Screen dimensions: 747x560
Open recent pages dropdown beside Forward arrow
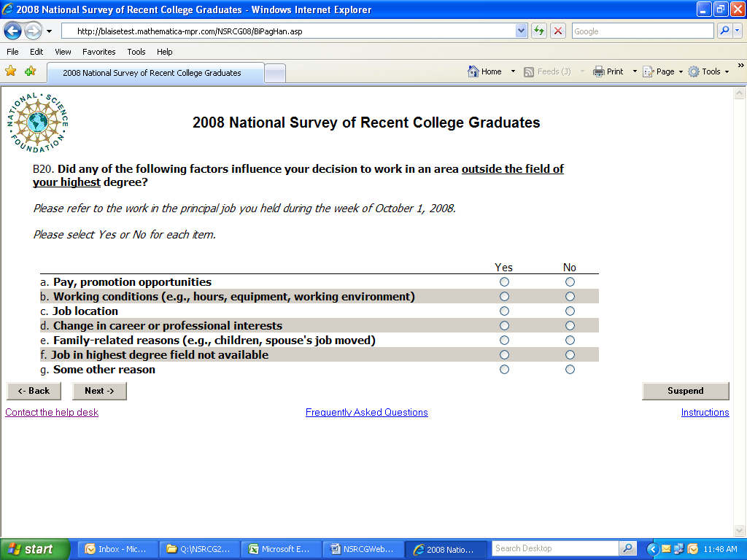pos(49,31)
